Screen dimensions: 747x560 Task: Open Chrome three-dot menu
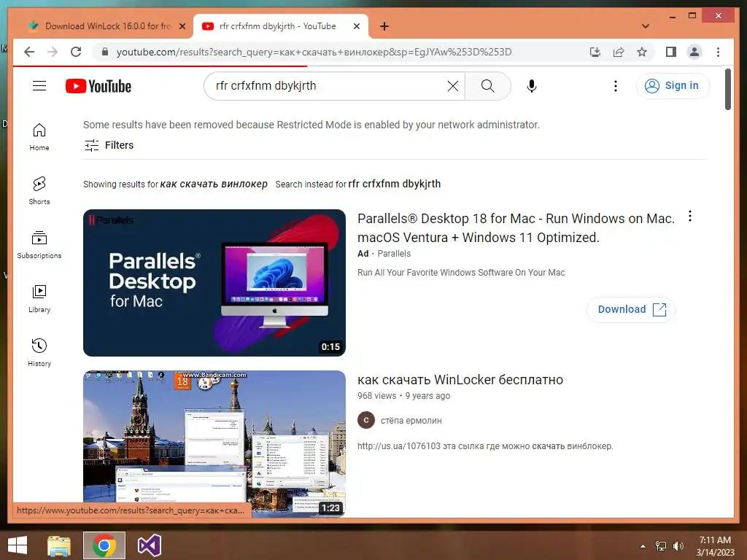click(718, 52)
